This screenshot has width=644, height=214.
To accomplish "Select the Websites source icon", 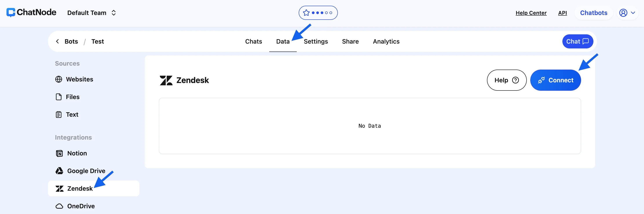I will click(59, 79).
